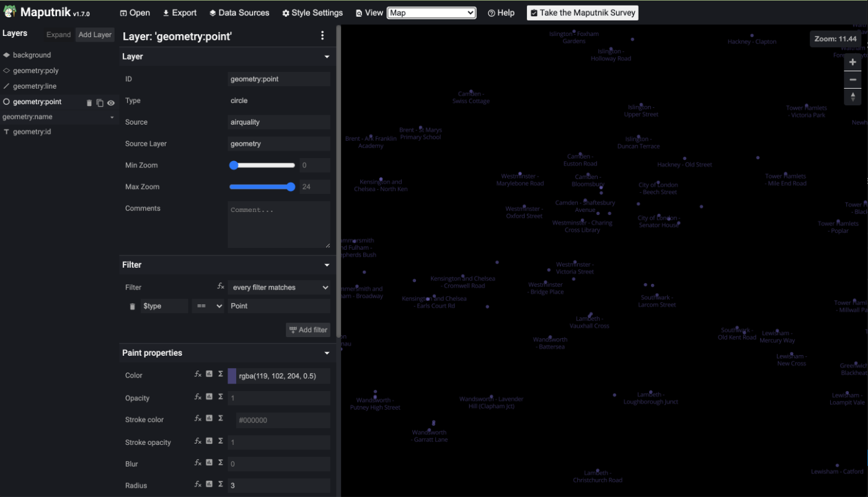
Task: Open the Open style menu
Action: [135, 13]
